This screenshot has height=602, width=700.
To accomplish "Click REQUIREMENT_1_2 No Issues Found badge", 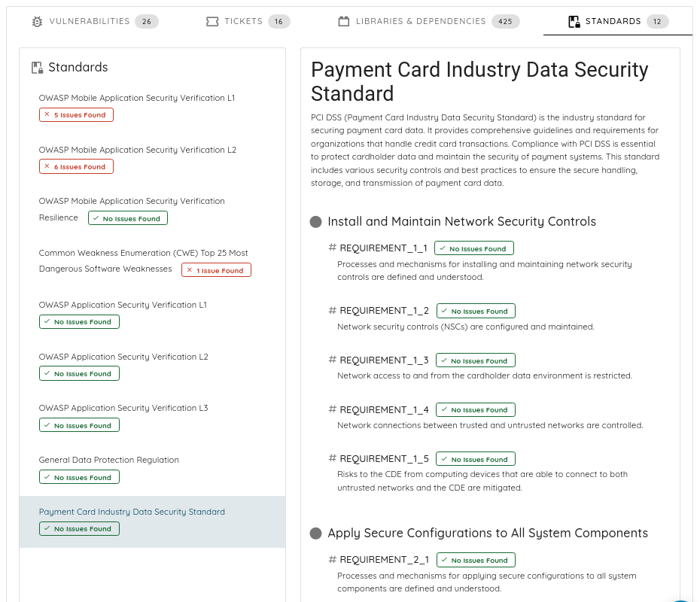I will (x=476, y=311).
